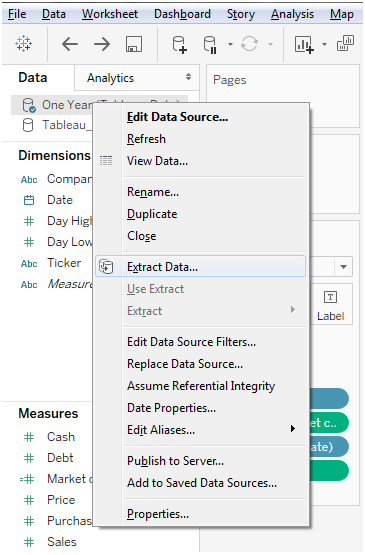The image size is (365, 555).
Task: Click the Save disk icon
Action: (134, 44)
